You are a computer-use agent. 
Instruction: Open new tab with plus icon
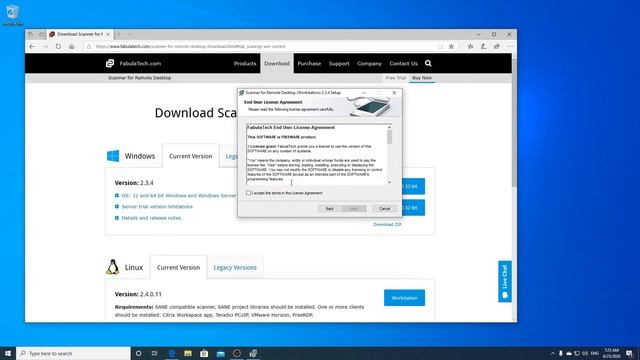click(119, 34)
